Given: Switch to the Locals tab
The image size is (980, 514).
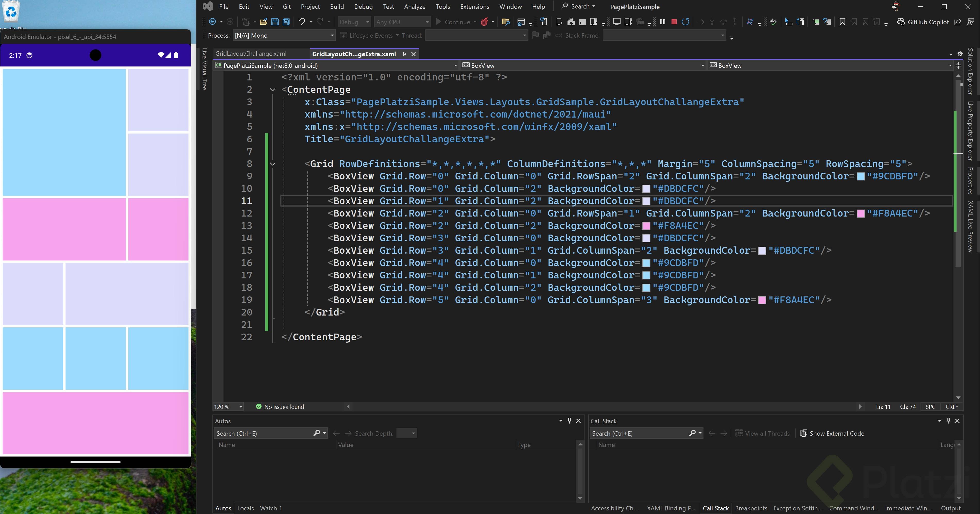Looking at the screenshot, I should tap(245, 508).
